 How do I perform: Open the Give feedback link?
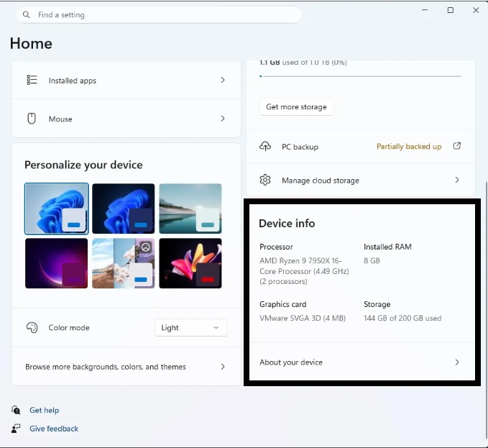pyautogui.click(x=54, y=429)
